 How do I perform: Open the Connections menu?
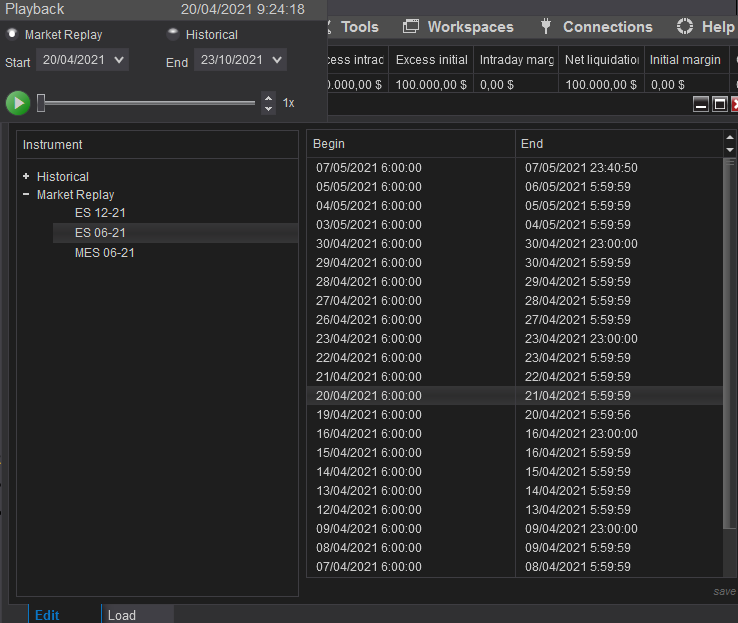point(608,27)
